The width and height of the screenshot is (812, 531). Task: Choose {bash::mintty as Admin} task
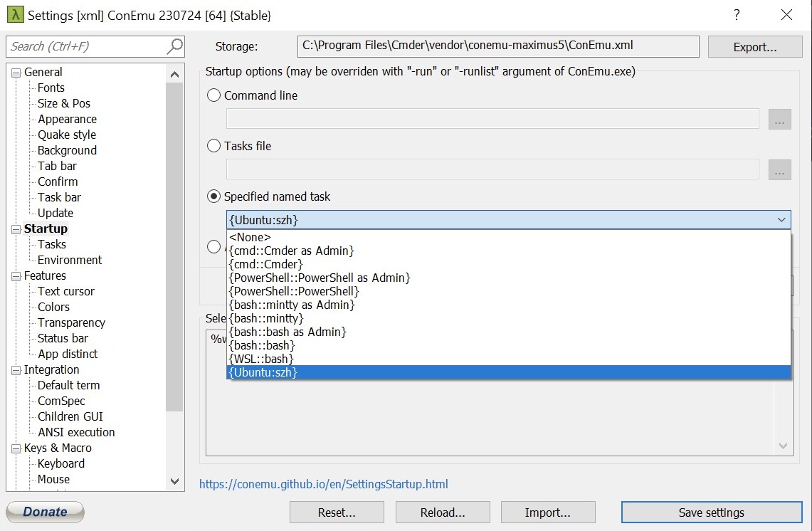509,305
